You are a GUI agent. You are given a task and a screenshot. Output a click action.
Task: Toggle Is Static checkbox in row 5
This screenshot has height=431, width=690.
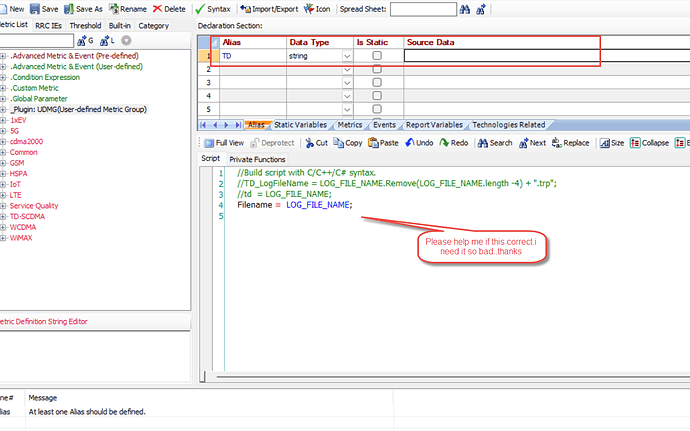point(377,109)
